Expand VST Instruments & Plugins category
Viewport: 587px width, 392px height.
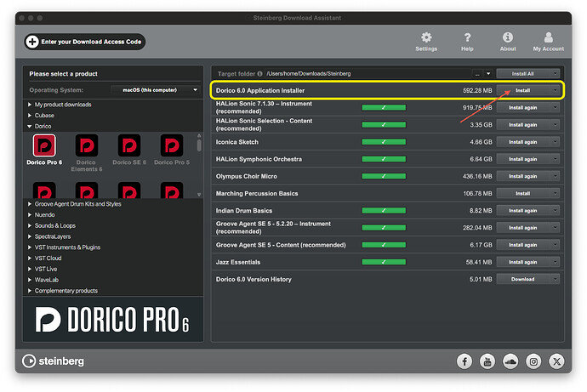point(30,247)
